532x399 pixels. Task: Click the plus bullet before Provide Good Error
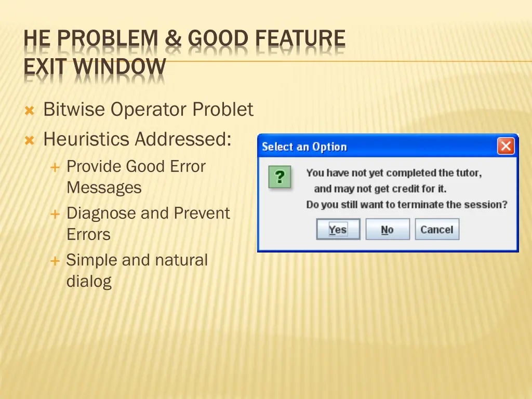coord(55,167)
